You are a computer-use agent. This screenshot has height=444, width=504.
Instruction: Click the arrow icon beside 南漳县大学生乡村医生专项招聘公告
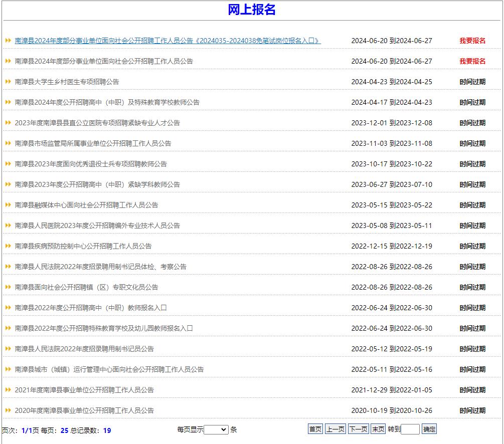click(x=8, y=82)
